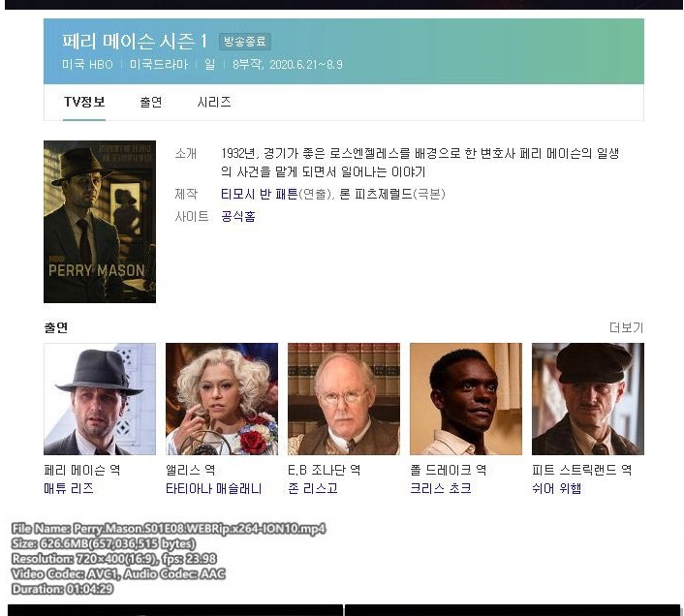The image size is (684, 616).
Task: Open actress link 타티아나 매슬래니
Action: (214, 488)
